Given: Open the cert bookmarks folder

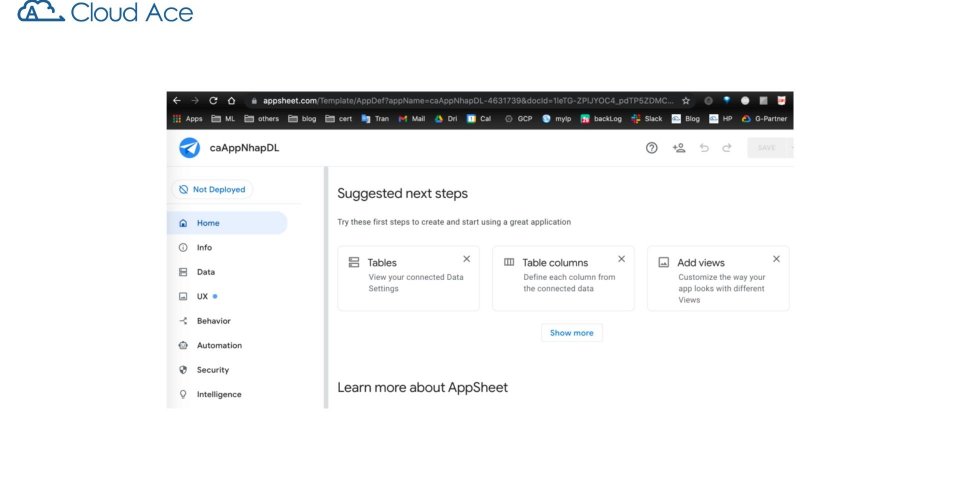Looking at the screenshot, I should click(x=339, y=119).
